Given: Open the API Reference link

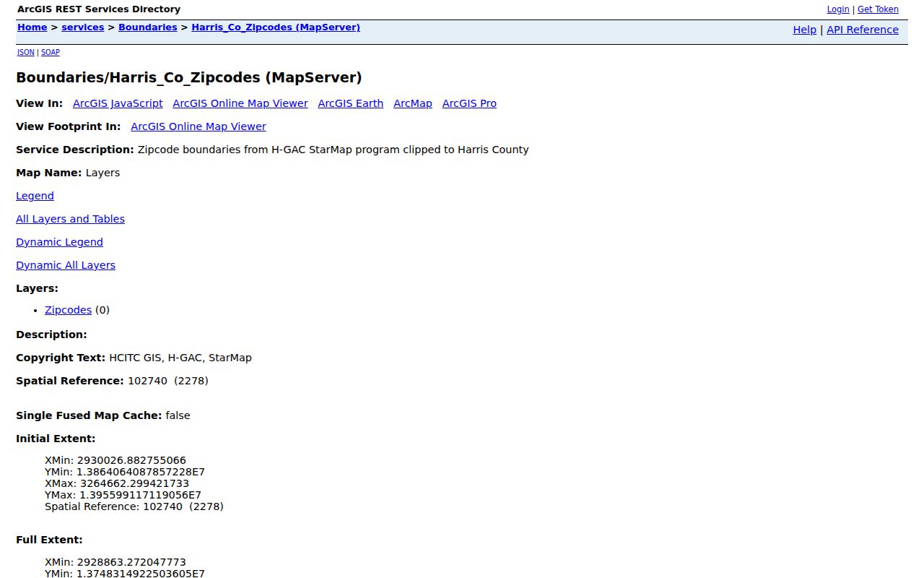Looking at the screenshot, I should 862,30.
